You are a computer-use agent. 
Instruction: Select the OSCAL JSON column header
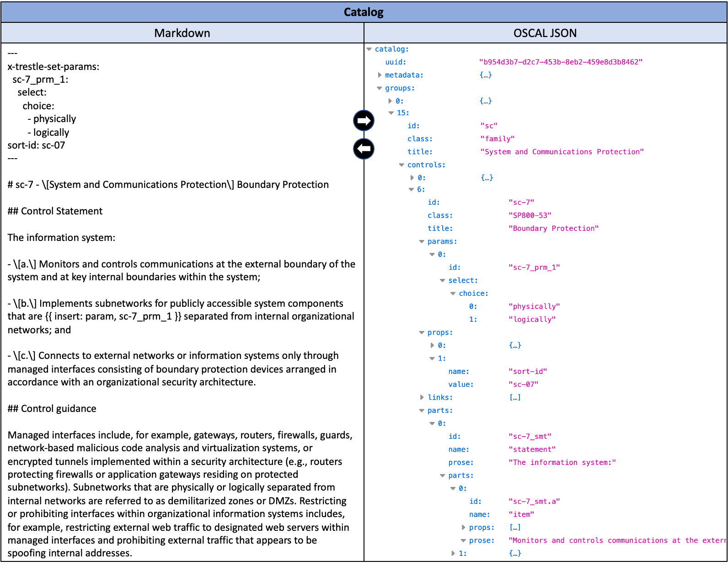pyautogui.click(x=545, y=33)
